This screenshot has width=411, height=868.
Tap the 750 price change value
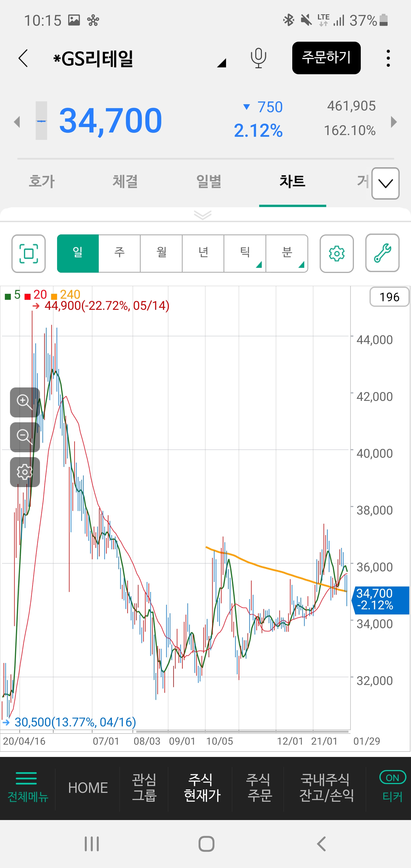[270, 107]
